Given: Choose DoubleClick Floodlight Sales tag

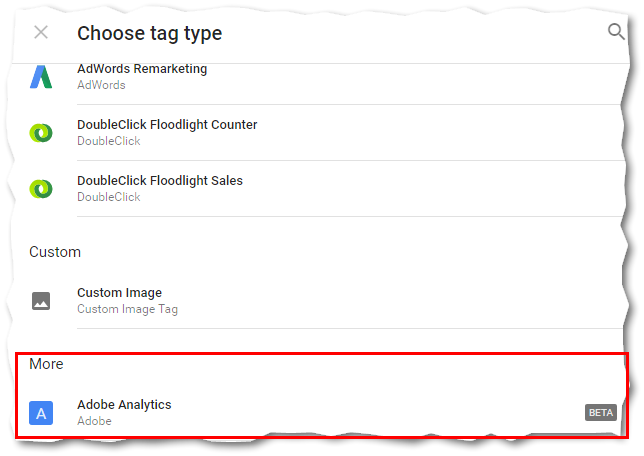Looking at the screenshot, I should 320,189.
